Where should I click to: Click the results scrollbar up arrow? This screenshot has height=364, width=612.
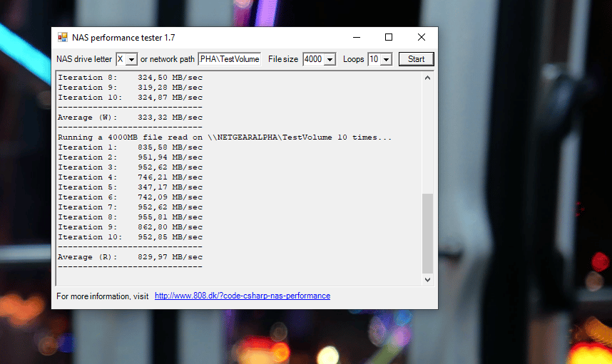[428, 77]
